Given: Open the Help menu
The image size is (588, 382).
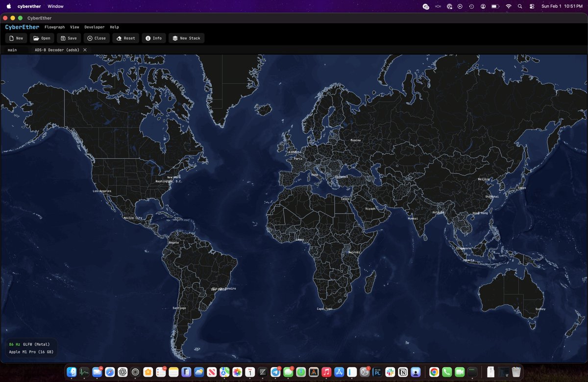Looking at the screenshot, I should 114,27.
